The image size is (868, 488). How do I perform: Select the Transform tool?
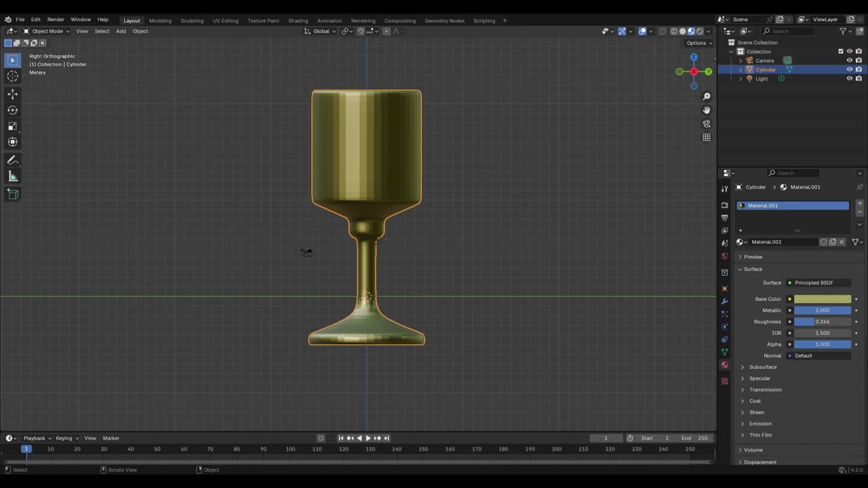click(x=12, y=142)
